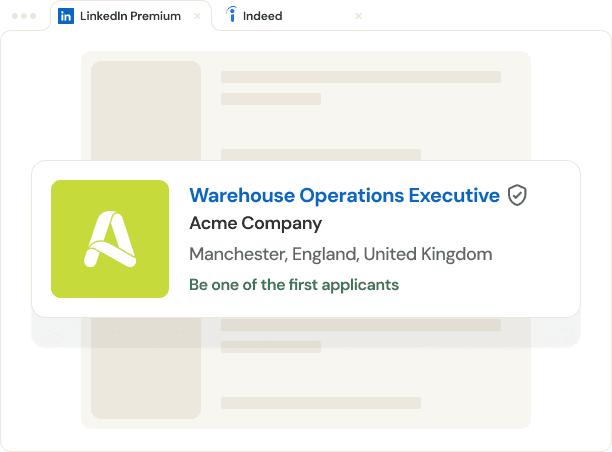The width and height of the screenshot is (612, 452).
Task: Open the Acme Company name link
Action: pyautogui.click(x=255, y=223)
